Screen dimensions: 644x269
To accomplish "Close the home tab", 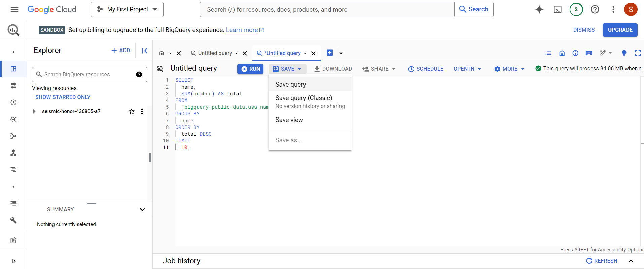I will [179, 53].
